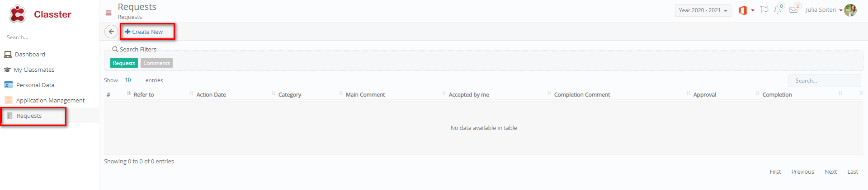The height and width of the screenshot is (190, 868).
Task: Open the messages envelope icon
Action: coord(793,10)
